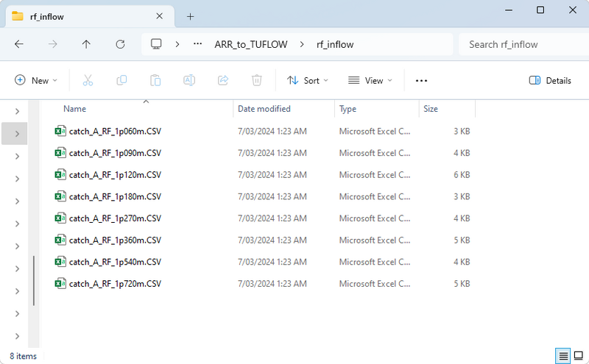The height and width of the screenshot is (364, 589).
Task: Select file catch_A_RF_1p120m.CSV
Action: pos(115,175)
